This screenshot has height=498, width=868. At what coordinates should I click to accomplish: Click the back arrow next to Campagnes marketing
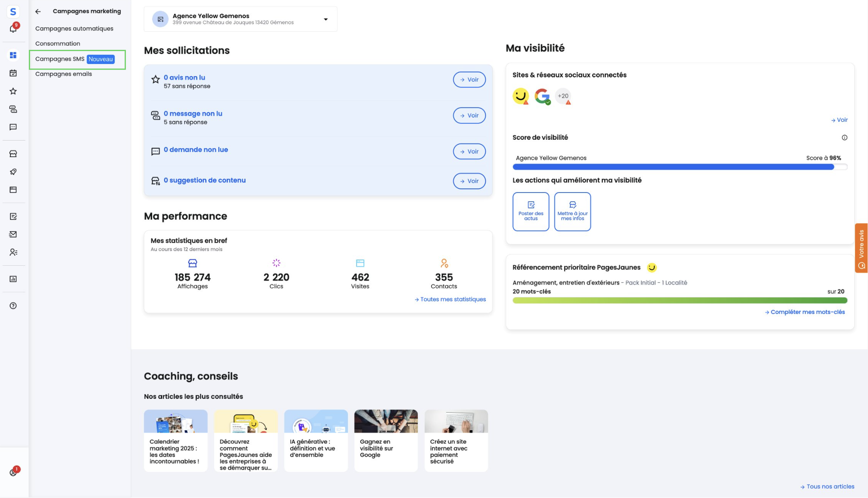[38, 12]
